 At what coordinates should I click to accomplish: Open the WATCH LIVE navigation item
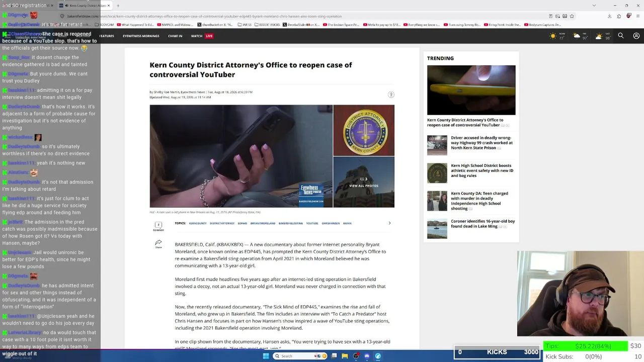[202, 36]
